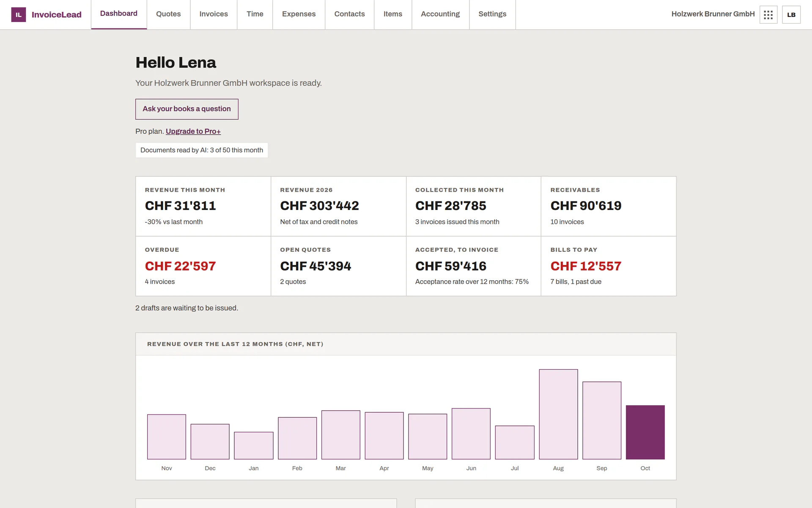This screenshot has height=508, width=812.
Task: Open the Accepted, to invoice card
Action: tap(474, 266)
